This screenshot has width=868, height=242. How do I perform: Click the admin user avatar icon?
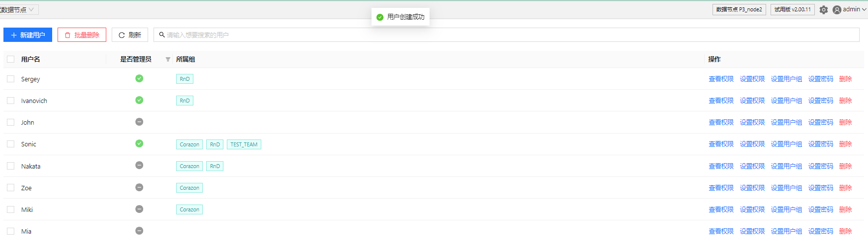837,10
